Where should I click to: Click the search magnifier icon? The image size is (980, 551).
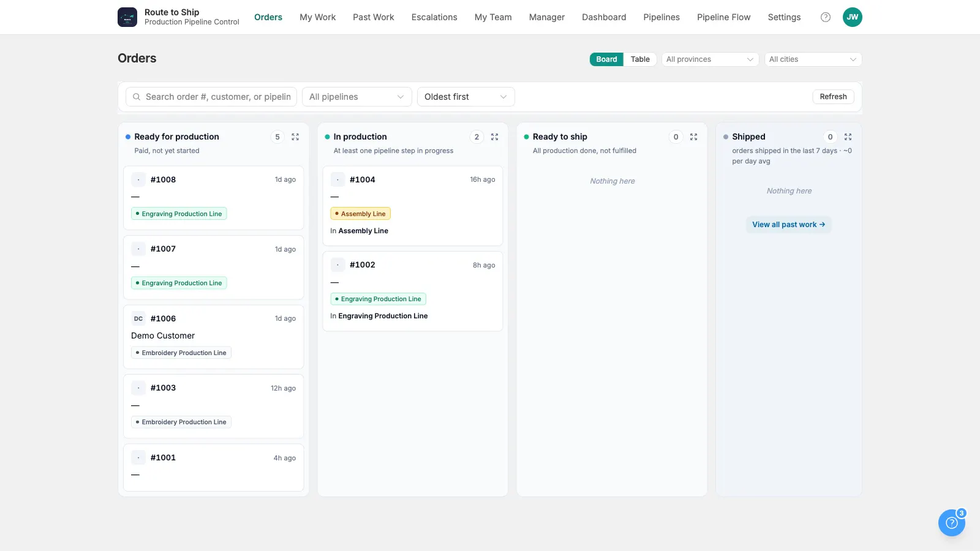point(137,97)
